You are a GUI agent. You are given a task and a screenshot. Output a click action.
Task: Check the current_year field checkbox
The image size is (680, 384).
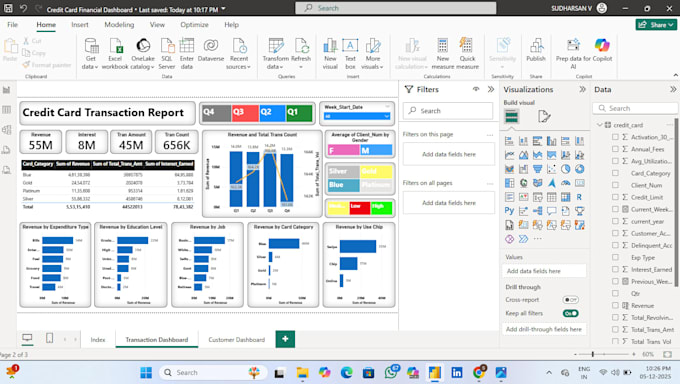[615, 221]
